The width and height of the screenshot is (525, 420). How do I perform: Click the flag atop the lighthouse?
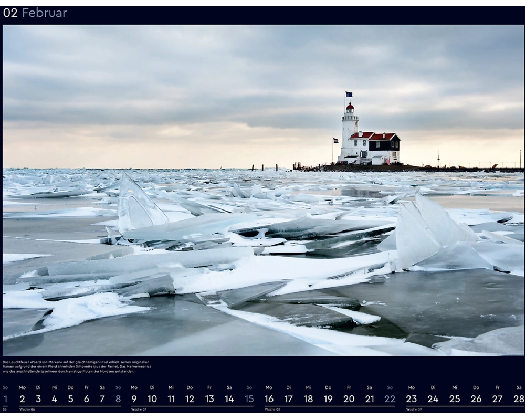pyautogui.click(x=349, y=94)
